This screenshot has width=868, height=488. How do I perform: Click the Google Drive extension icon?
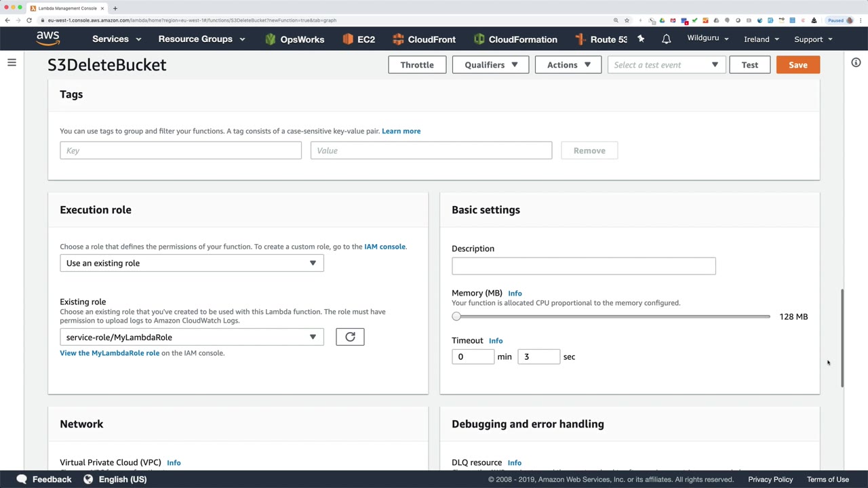click(x=662, y=20)
